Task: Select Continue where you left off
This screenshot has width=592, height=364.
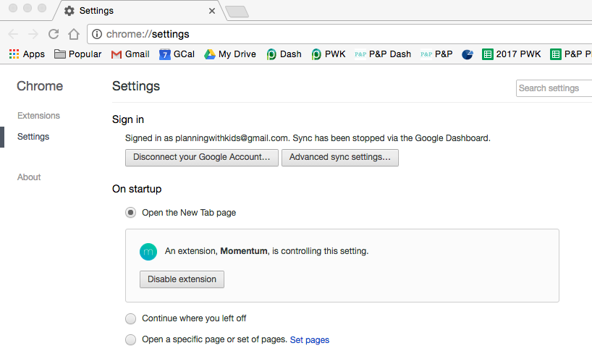Action: click(x=130, y=318)
